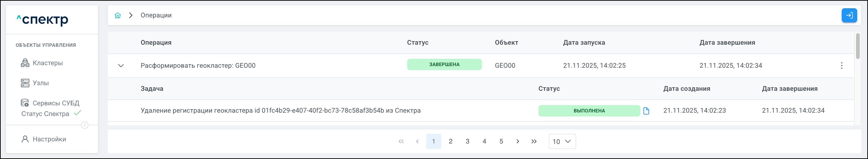Open the rows-per-page dropdown showing 10
Image resolution: width=868 pixels, height=159 pixels.
click(562, 141)
